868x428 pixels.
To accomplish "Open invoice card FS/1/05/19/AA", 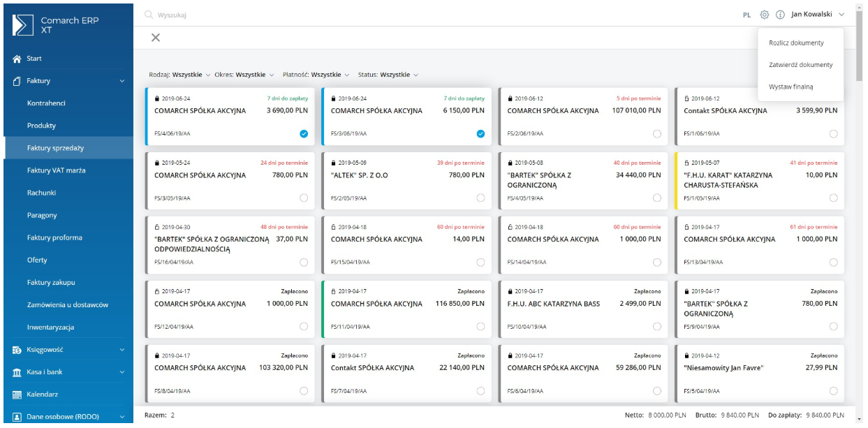I will click(x=760, y=181).
